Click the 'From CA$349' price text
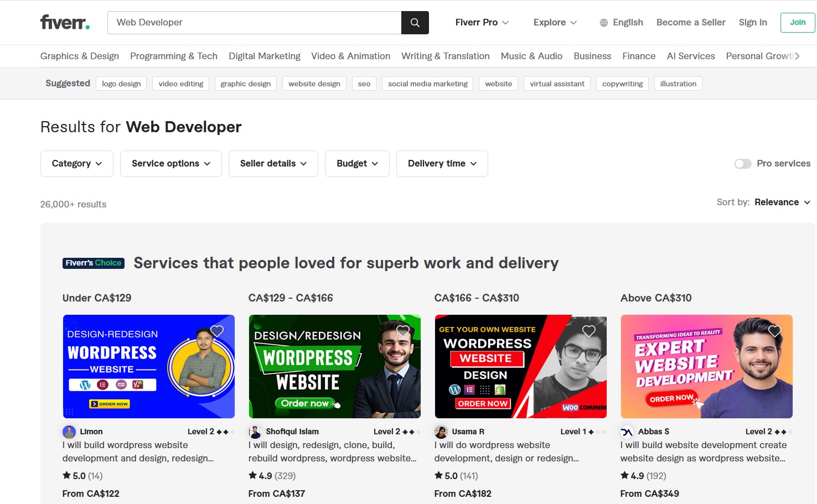 click(x=650, y=493)
